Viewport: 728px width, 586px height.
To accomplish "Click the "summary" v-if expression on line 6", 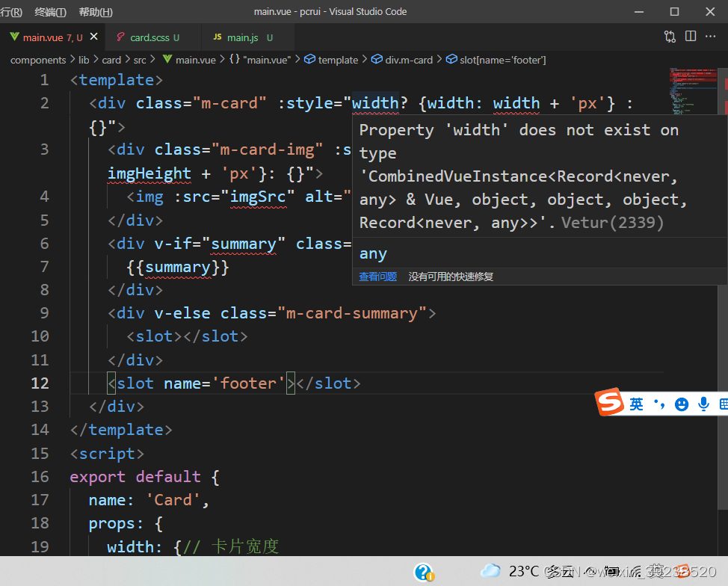I will point(243,244).
